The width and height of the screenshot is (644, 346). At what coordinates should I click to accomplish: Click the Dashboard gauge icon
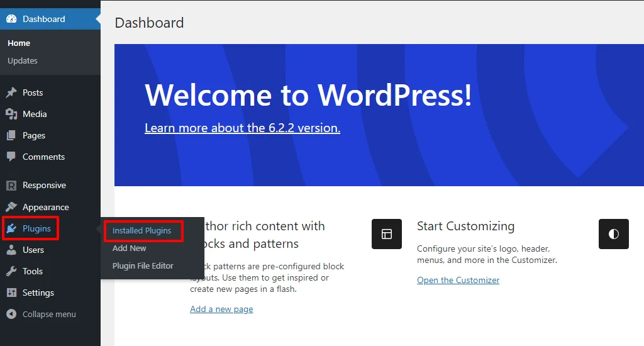point(11,19)
